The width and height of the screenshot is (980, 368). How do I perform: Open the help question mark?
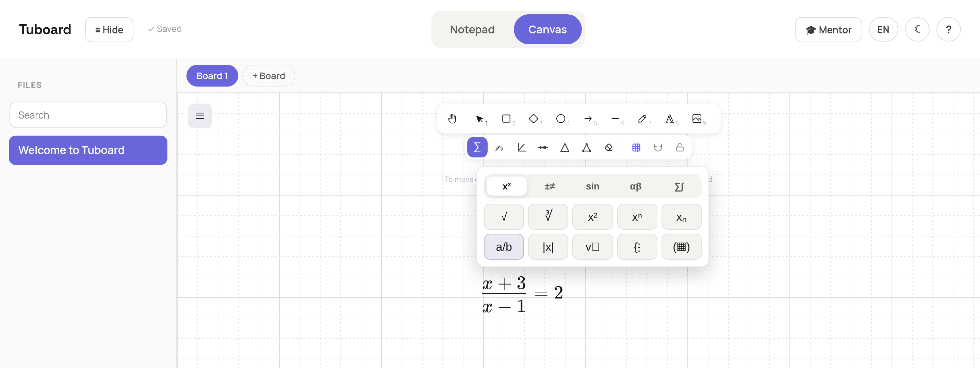pos(948,29)
